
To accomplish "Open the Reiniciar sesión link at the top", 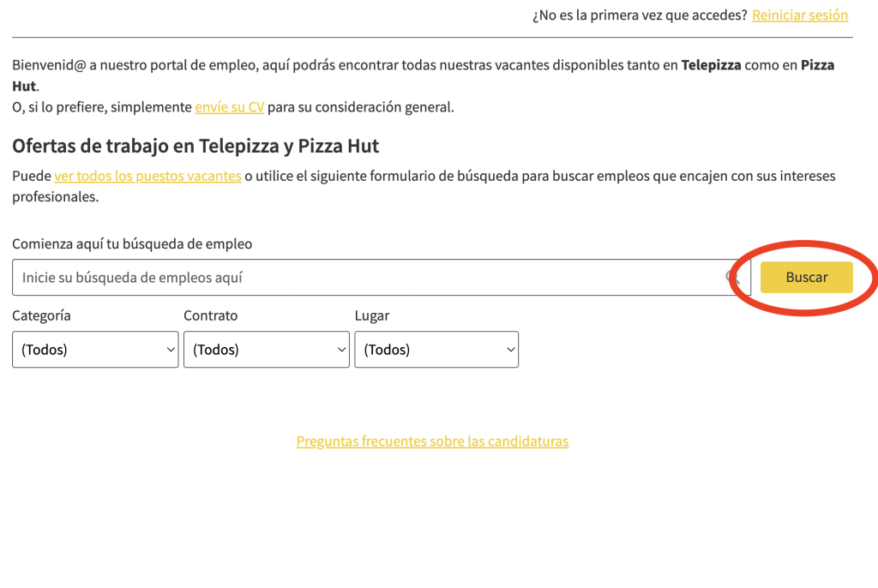I will tap(799, 15).
